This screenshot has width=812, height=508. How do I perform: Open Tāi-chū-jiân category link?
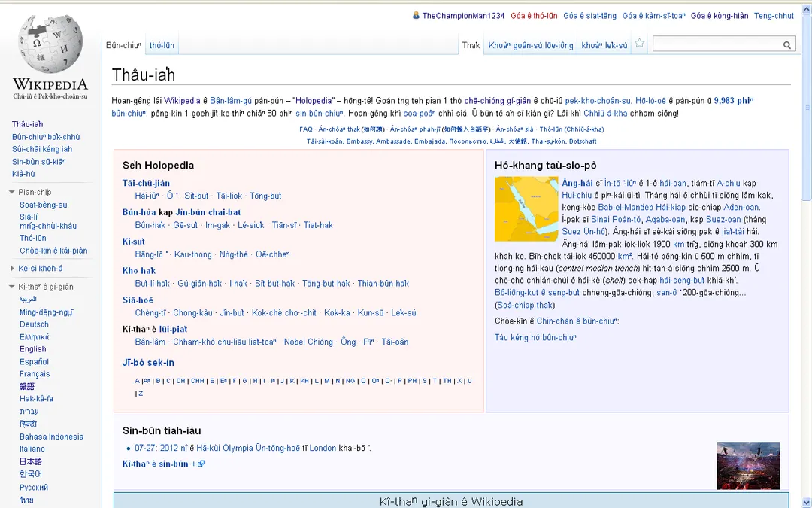click(x=146, y=183)
